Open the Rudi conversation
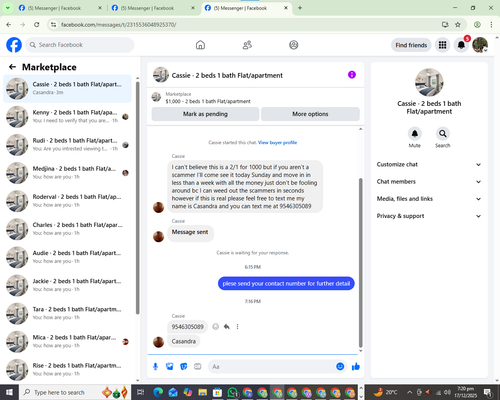Viewport: 500px width, 400px height. (68, 145)
